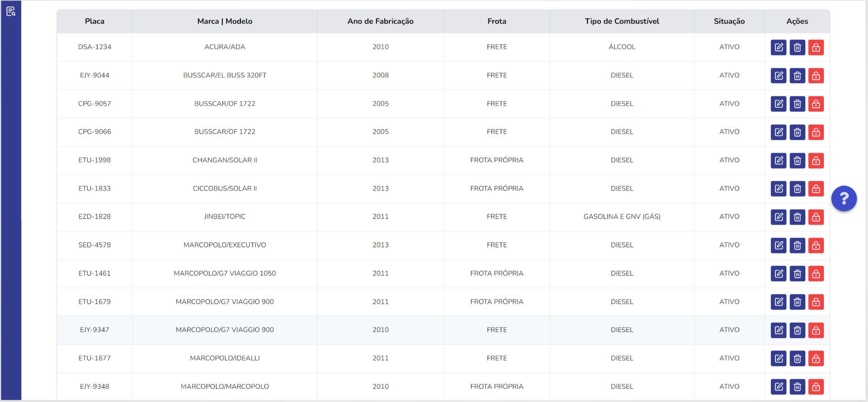The height and width of the screenshot is (402, 868).
Task: Delete the EZD-1828 Jinbei Topic vehicle
Action: [797, 217]
